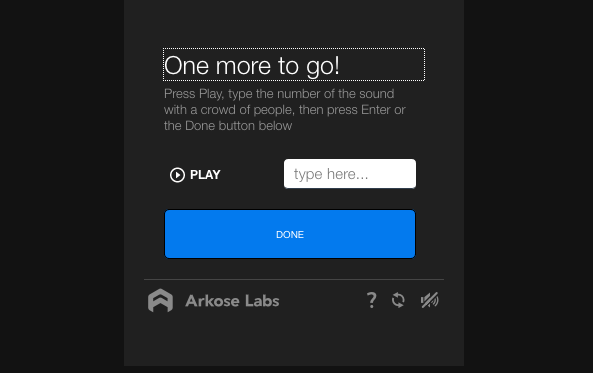Click the "the Done button below" text
Viewport: 593px width, 373px height.
coord(228,126)
